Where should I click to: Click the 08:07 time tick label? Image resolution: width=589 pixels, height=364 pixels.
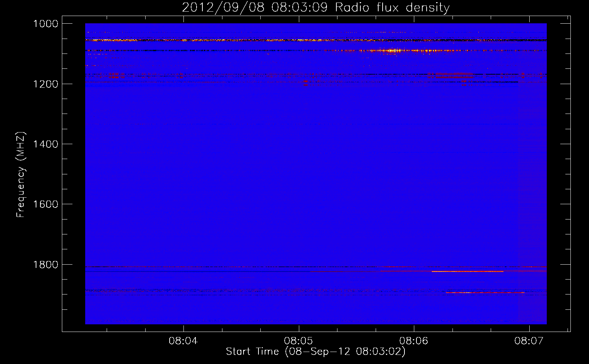529,341
